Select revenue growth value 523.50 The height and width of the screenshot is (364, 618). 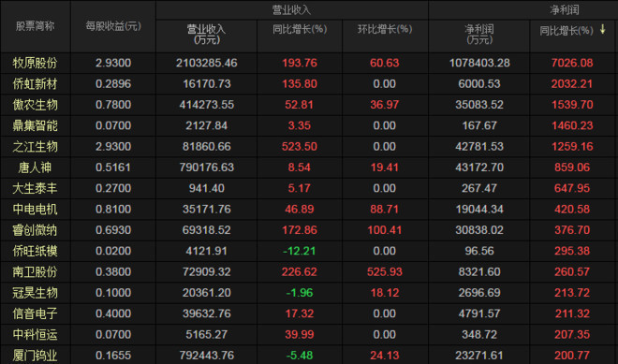pos(300,147)
